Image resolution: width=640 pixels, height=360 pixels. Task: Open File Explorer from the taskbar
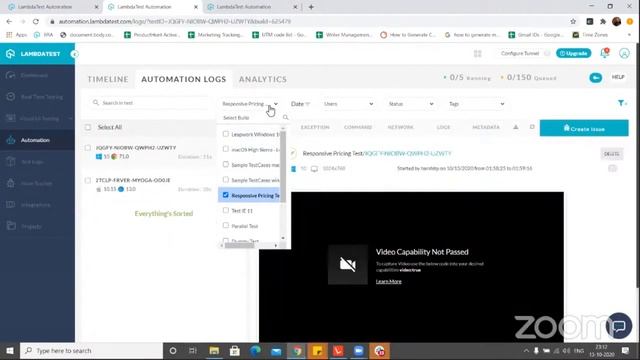214,351
